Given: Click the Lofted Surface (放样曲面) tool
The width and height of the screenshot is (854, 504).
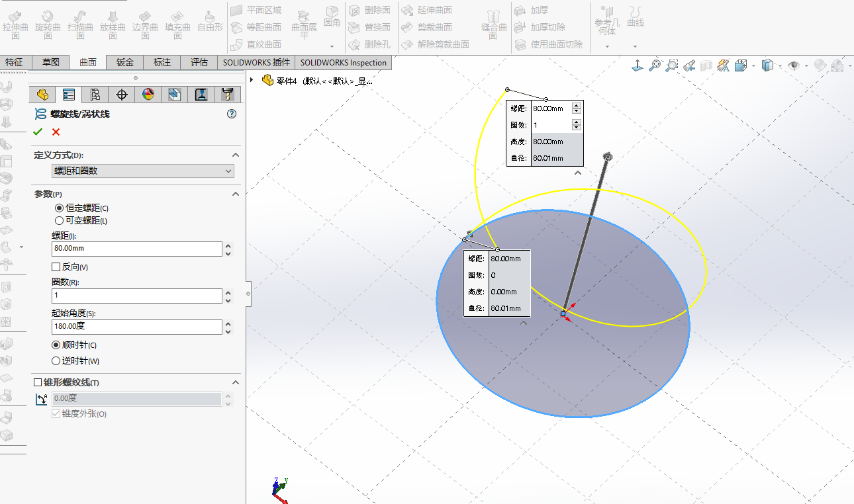Looking at the screenshot, I should coord(113,24).
